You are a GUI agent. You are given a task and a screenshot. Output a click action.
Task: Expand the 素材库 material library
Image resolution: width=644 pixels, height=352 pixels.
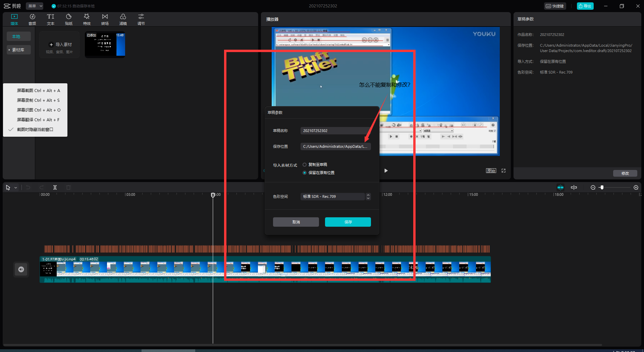[x=19, y=50]
